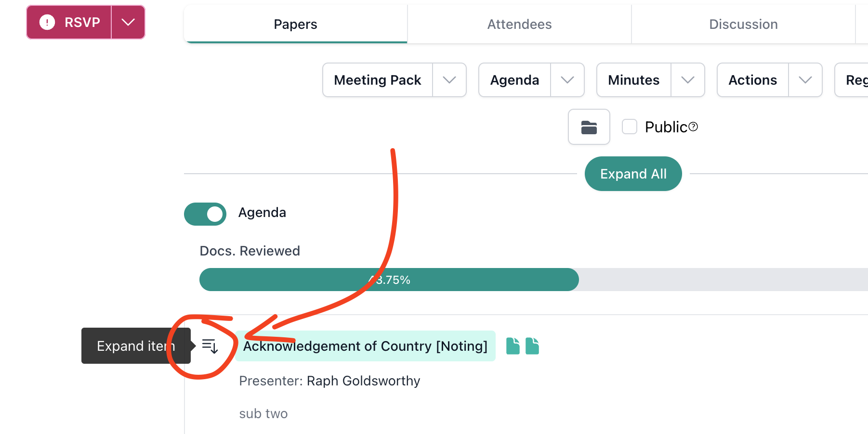Screen dimensions: 868x434
Task: Switch to the Attendees tab
Action: pyautogui.click(x=519, y=24)
